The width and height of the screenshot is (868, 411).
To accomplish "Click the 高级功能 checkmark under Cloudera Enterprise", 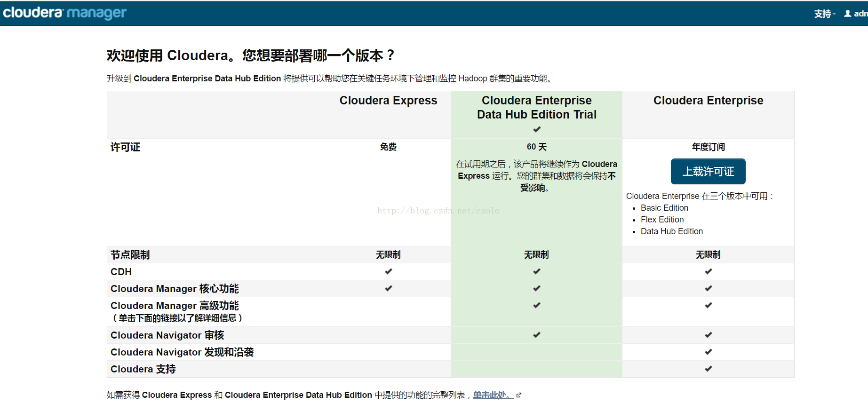I will tap(708, 305).
